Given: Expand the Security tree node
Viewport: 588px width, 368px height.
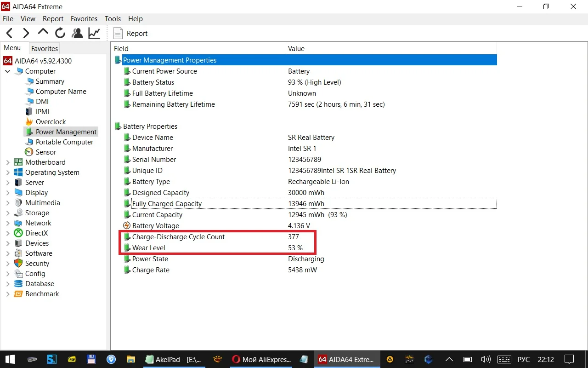Looking at the screenshot, I should [8, 264].
